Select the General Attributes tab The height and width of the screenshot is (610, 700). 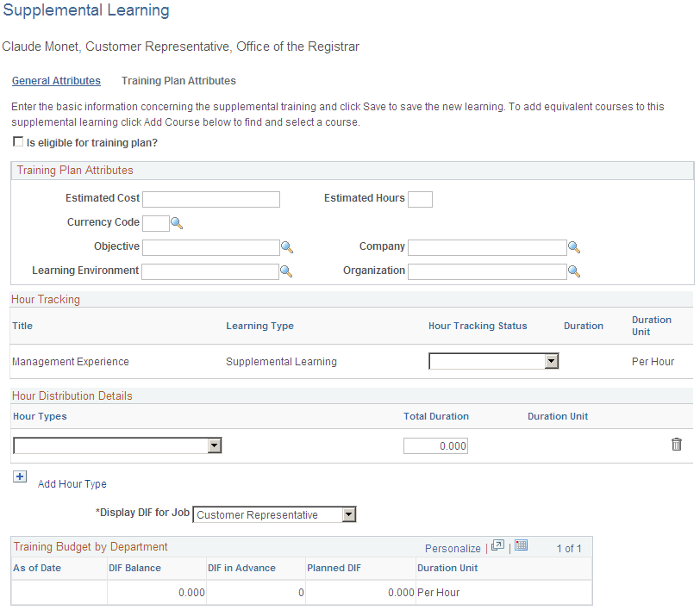[56, 80]
